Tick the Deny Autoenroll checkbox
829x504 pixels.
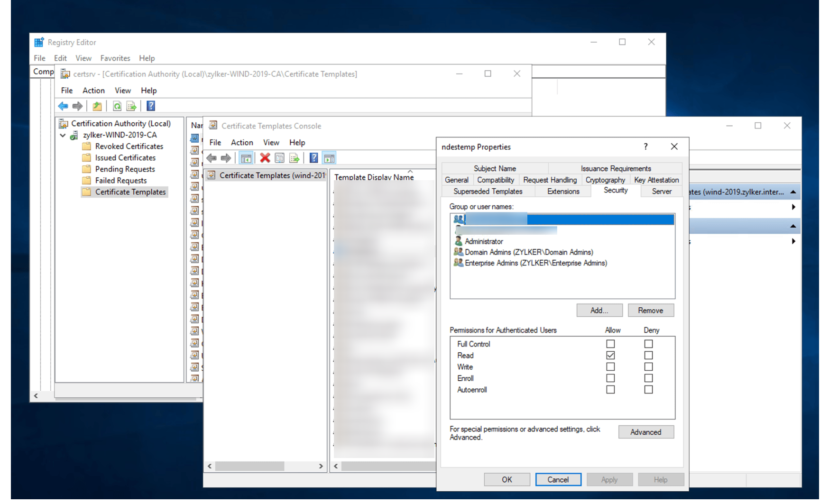(x=648, y=390)
